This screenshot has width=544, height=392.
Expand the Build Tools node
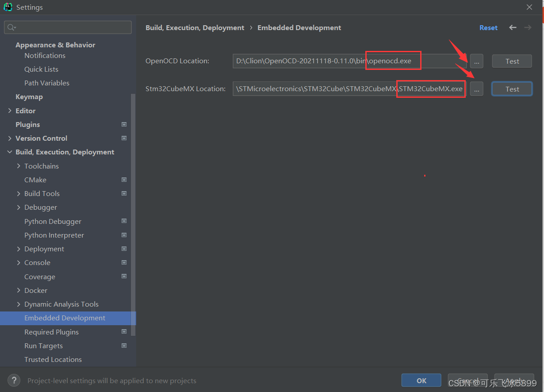(19, 193)
